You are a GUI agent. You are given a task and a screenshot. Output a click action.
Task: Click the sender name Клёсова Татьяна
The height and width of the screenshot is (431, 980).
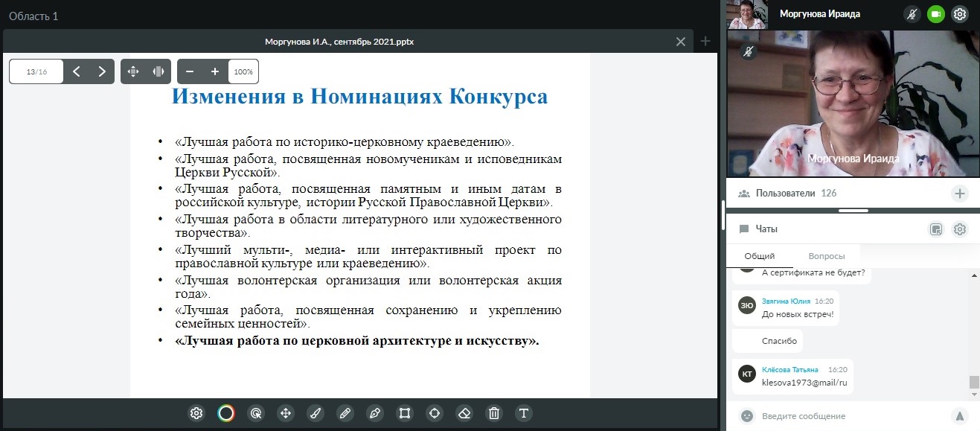[790, 369]
